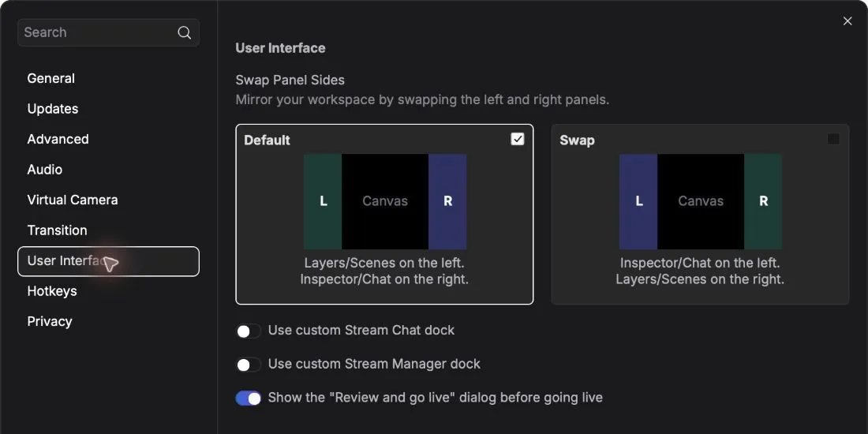Click the Default layout preview thumbnail
The image size is (868, 434).
click(x=385, y=201)
